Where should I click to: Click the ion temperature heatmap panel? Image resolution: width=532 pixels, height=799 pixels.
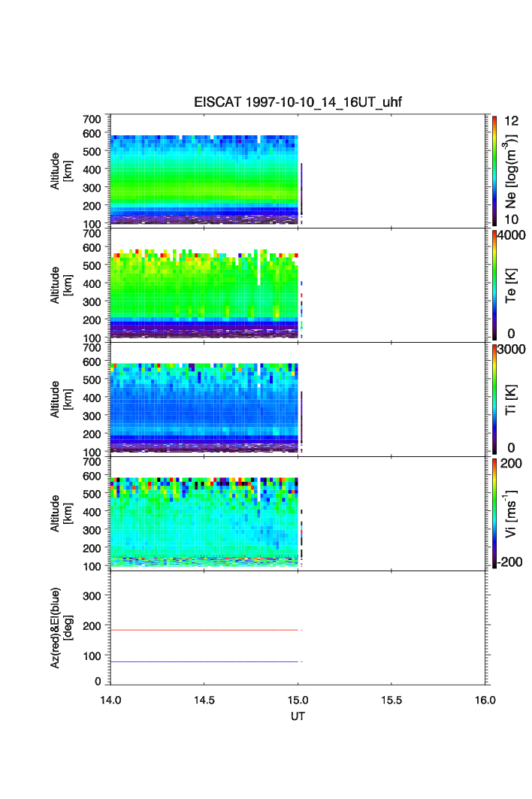(x=204, y=407)
